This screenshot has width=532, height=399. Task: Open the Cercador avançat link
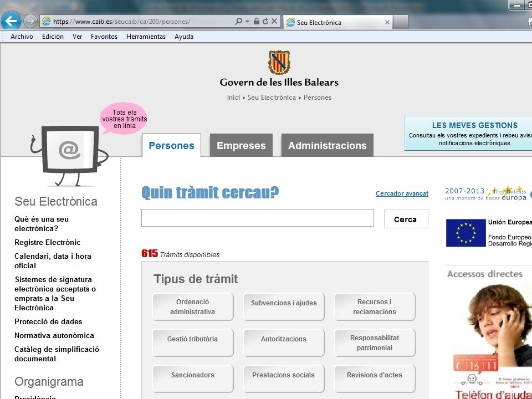(x=402, y=193)
